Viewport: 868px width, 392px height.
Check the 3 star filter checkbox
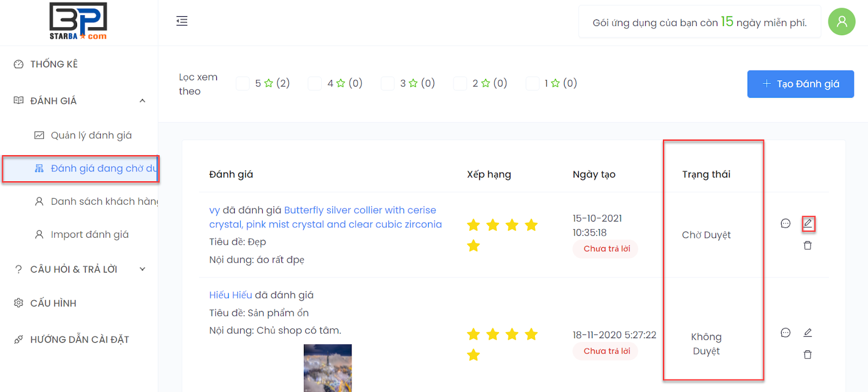click(x=387, y=84)
